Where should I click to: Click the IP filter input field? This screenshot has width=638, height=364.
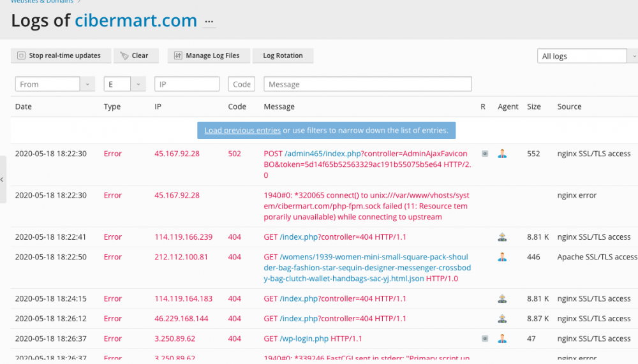coord(187,84)
